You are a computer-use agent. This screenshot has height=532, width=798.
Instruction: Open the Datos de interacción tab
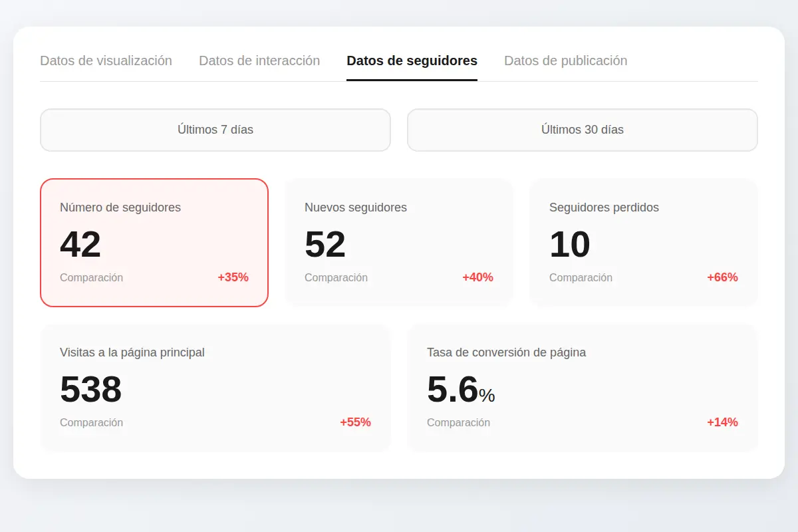click(259, 61)
